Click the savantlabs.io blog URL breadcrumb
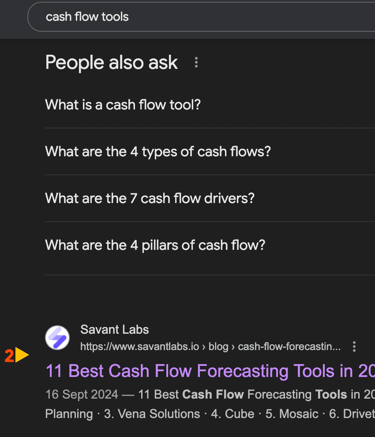Screen dimensions: 375x437 210,347
